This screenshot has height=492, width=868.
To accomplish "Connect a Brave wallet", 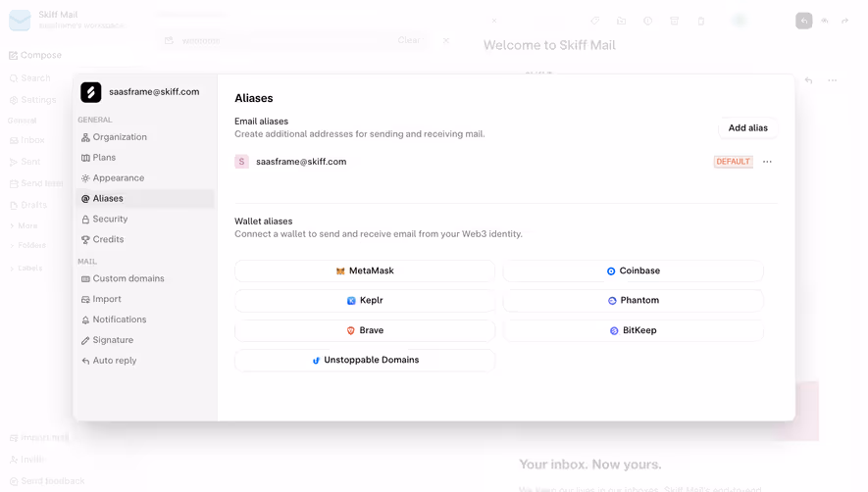I will pyautogui.click(x=365, y=330).
